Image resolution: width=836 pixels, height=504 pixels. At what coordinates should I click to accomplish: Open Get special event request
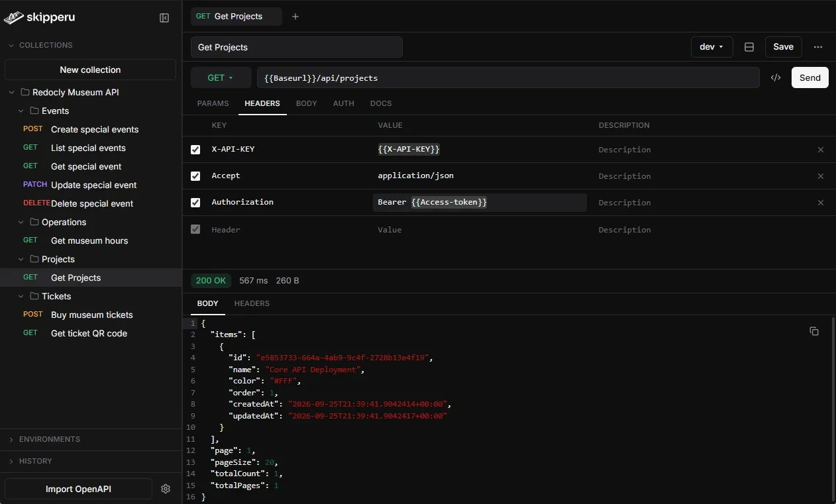click(91, 166)
